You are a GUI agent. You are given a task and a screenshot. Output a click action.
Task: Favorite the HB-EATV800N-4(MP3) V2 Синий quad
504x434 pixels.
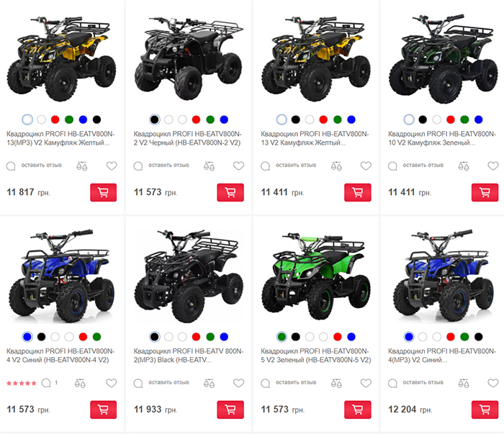(493, 383)
